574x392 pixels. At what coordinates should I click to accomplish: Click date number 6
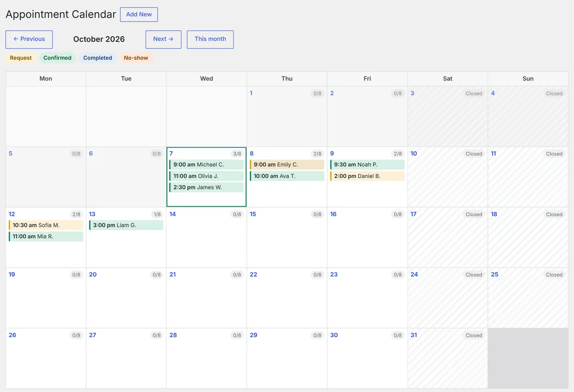tap(91, 153)
